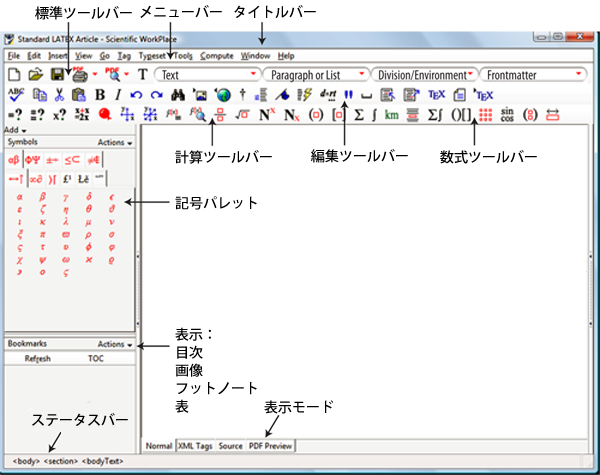The width and height of the screenshot is (600, 475).
Task: Open the Insert menu
Action: (58, 56)
